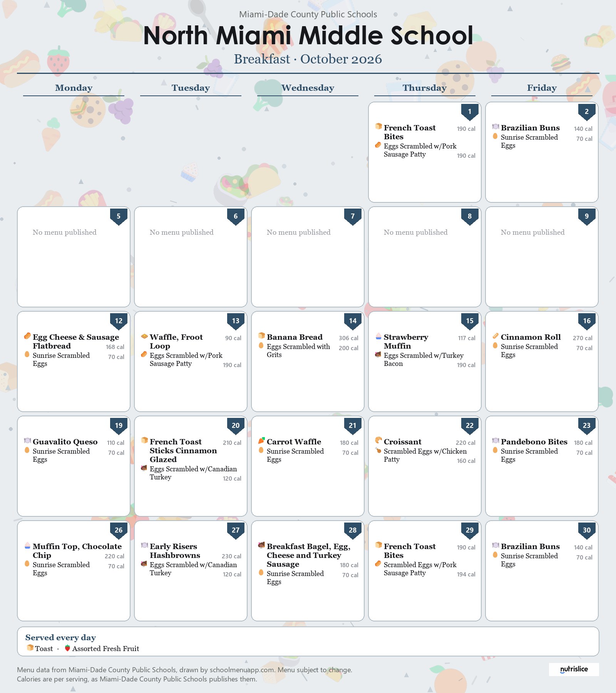Click the "194 cal" value on October 29
This screenshot has width=616, height=693.
click(466, 574)
